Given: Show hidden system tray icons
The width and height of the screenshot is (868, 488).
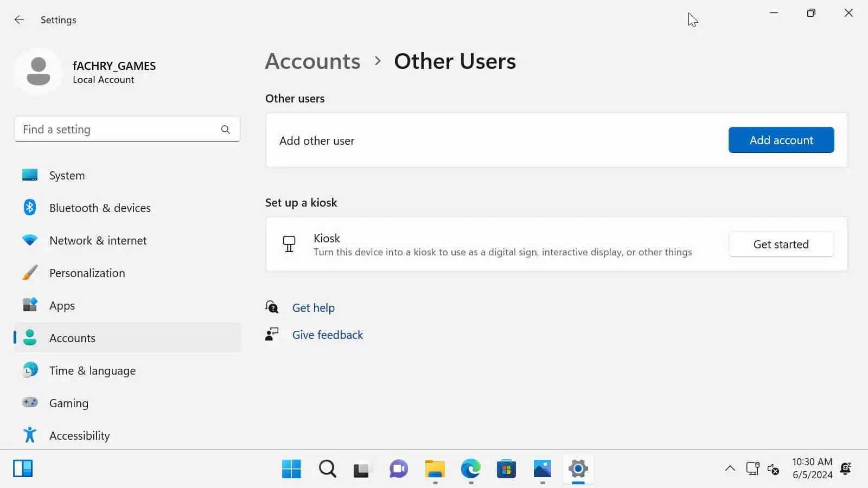Looking at the screenshot, I should pos(730,468).
